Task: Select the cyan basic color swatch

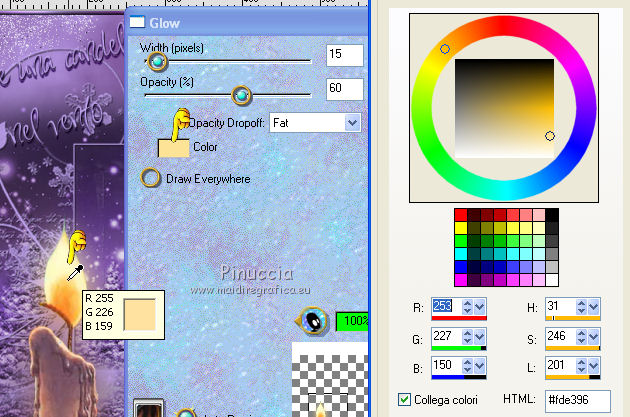Action: click(x=461, y=253)
